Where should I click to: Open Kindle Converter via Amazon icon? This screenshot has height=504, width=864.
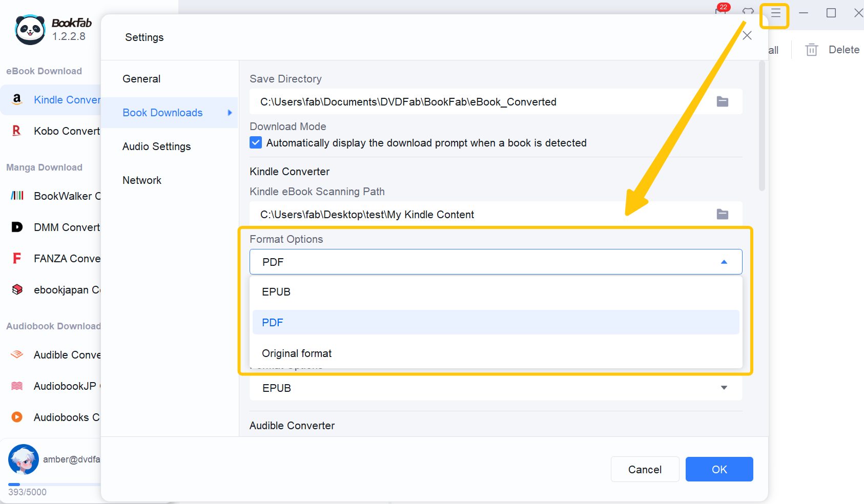click(17, 99)
